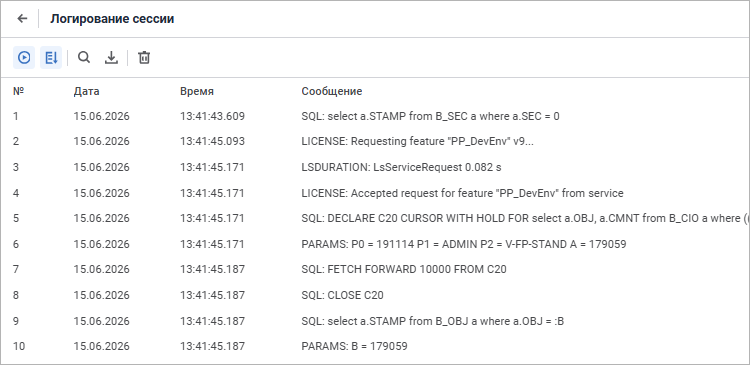Clear the log with trash icon
Image resolution: width=750 pixels, height=365 pixels.
pyautogui.click(x=144, y=58)
